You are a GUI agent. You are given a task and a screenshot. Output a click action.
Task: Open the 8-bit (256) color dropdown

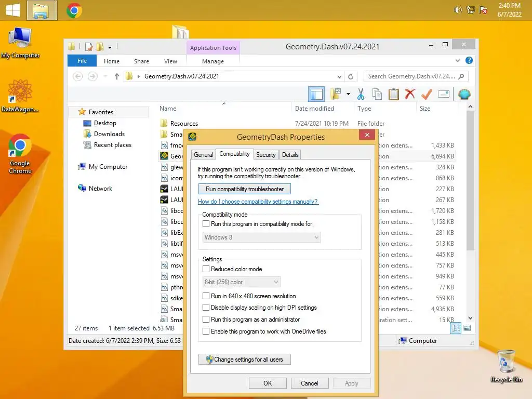[241, 282]
